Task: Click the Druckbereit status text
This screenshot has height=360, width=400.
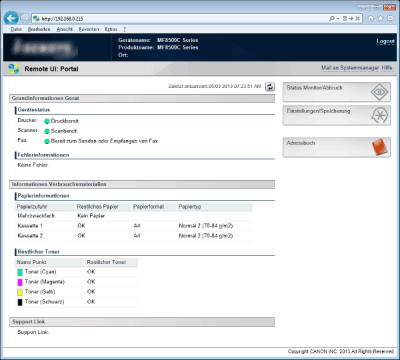Action: point(65,121)
